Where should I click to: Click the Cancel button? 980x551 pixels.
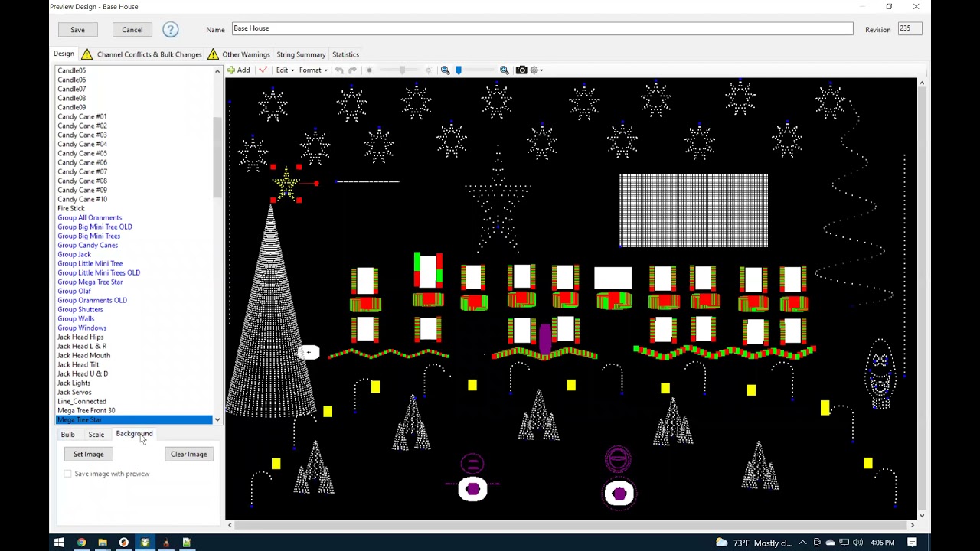132,30
